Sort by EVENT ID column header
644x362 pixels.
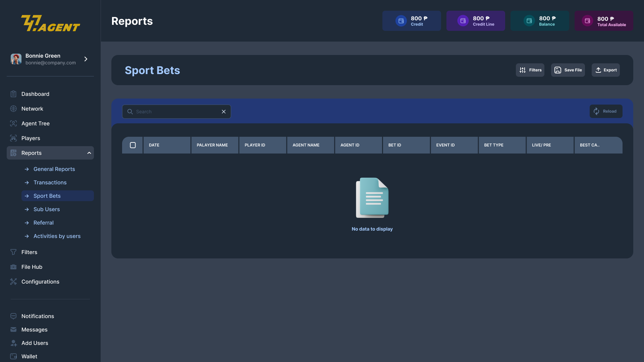[x=454, y=145]
